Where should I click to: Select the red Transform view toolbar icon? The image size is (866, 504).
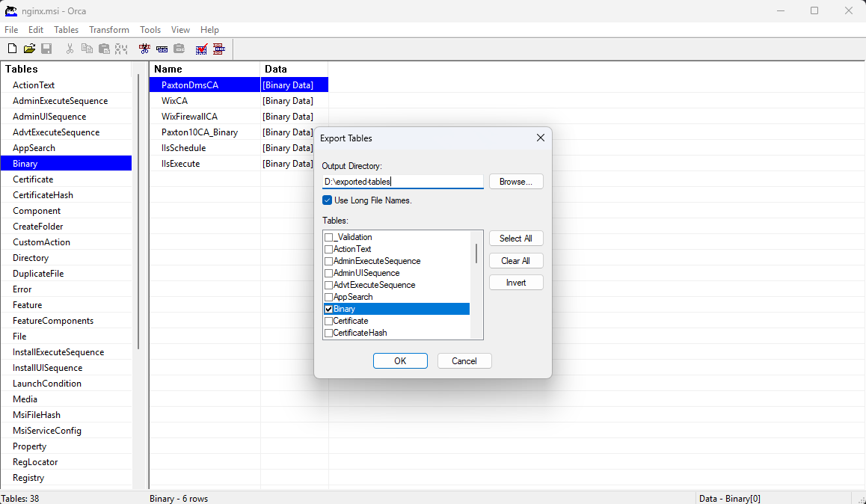pos(218,48)
